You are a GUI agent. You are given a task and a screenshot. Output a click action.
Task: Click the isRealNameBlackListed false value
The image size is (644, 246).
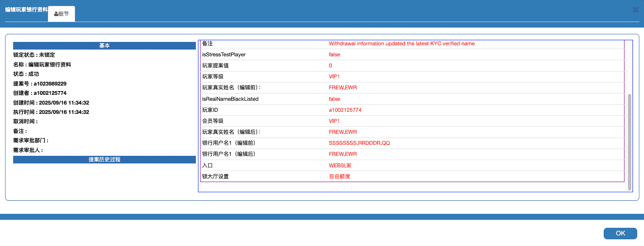pyautogui.click(x=334, y=99)
